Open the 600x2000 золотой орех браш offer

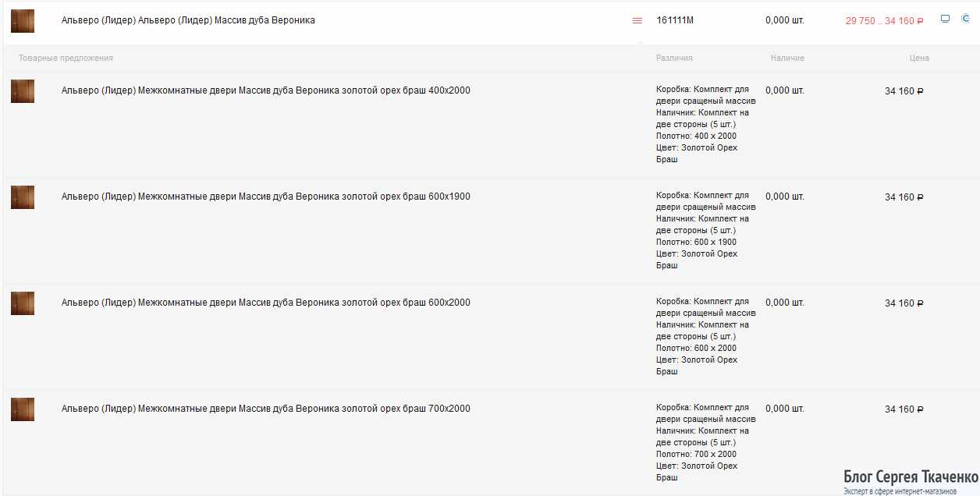(265, 303)
